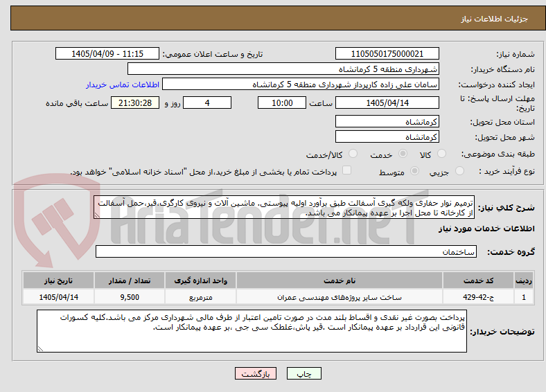Click service name ساخت سایر پروژه‌های مهندسی عمران
This screenshot has width=546, height=392.
click(339, 297)
